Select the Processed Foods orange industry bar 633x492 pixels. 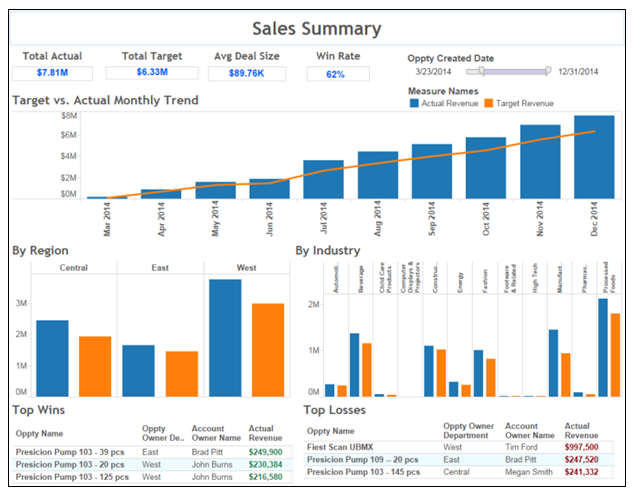[x=615, y=355]
